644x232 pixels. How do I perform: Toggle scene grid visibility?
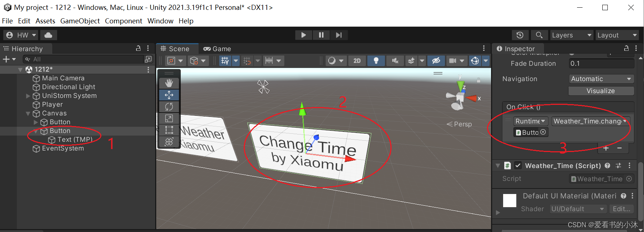(x=225, y=61)
